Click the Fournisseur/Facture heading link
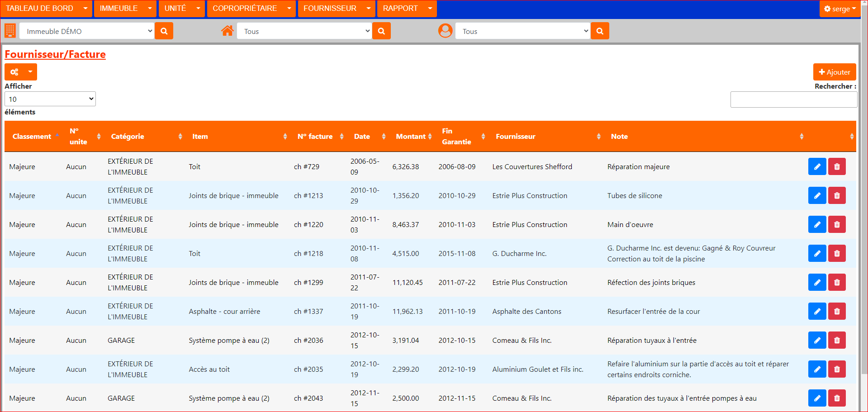Screen dimensions: 868x412 click(55, 54)
